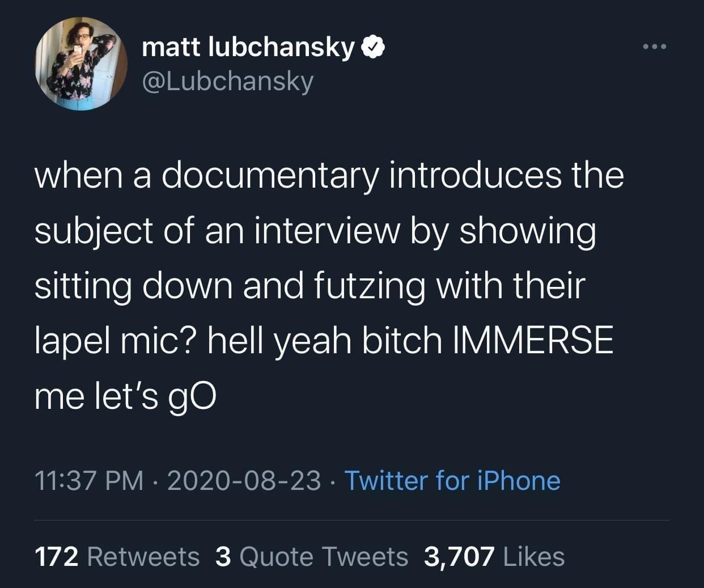View the 3 Quote Tweets list
This screenshot has width=704, height=588.
point(312,556)
